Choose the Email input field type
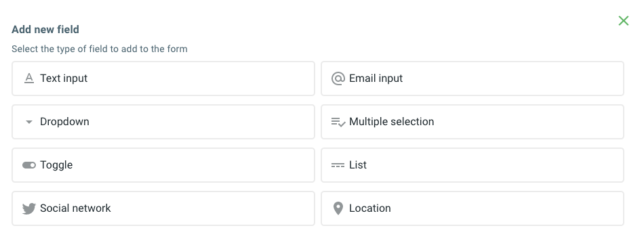The width and height of the screenshot is (644, 247). [x=472, y=78]
